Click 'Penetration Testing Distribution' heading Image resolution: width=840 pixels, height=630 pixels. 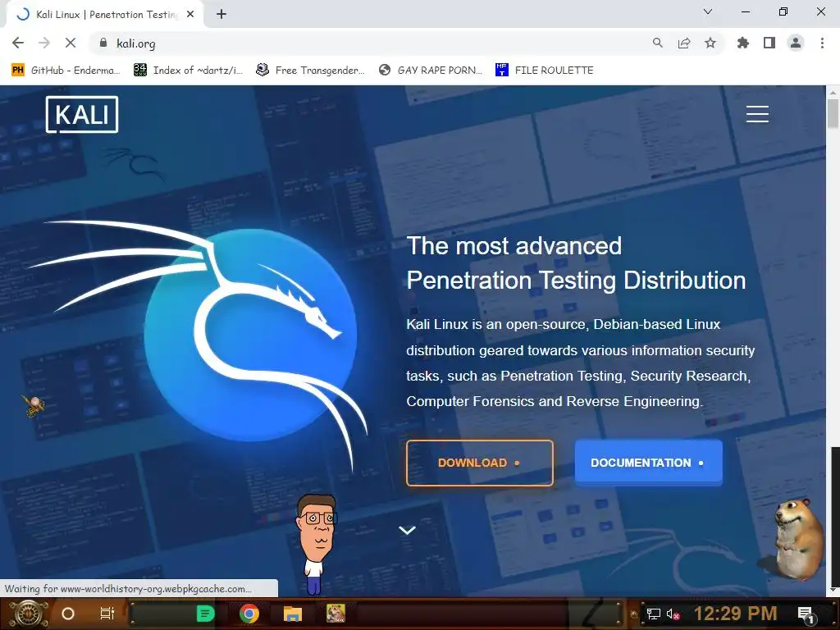(x=576, y=281)
